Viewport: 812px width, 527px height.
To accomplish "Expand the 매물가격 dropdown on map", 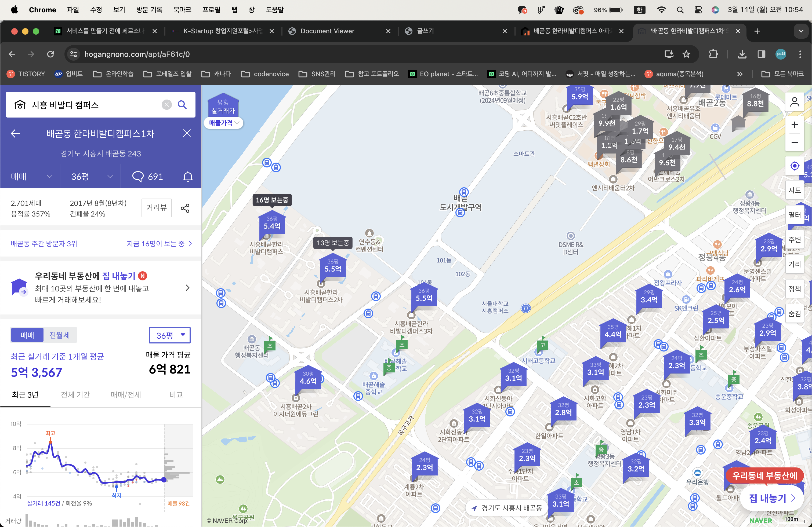I will click(x=224, y=123).
